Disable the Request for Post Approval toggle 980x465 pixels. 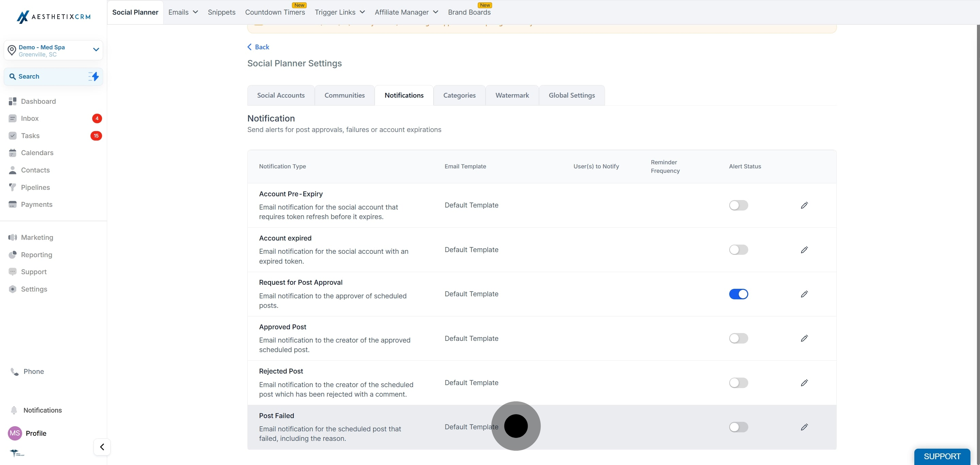(x=738, y=294)
